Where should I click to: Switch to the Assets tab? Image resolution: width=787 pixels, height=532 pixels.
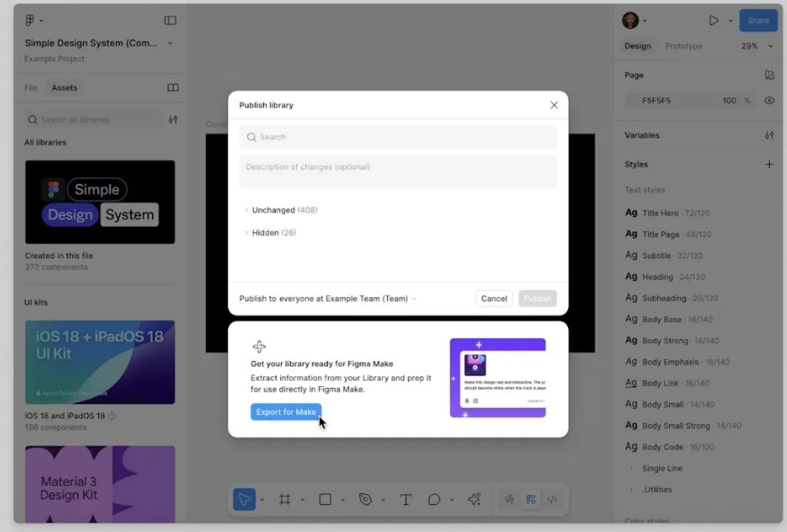[x=64, y=88]
